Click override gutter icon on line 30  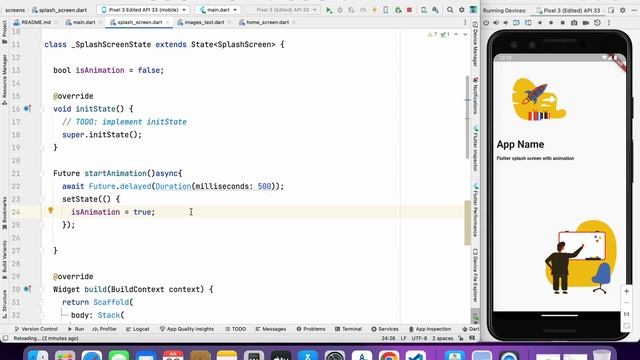point(27,289)
